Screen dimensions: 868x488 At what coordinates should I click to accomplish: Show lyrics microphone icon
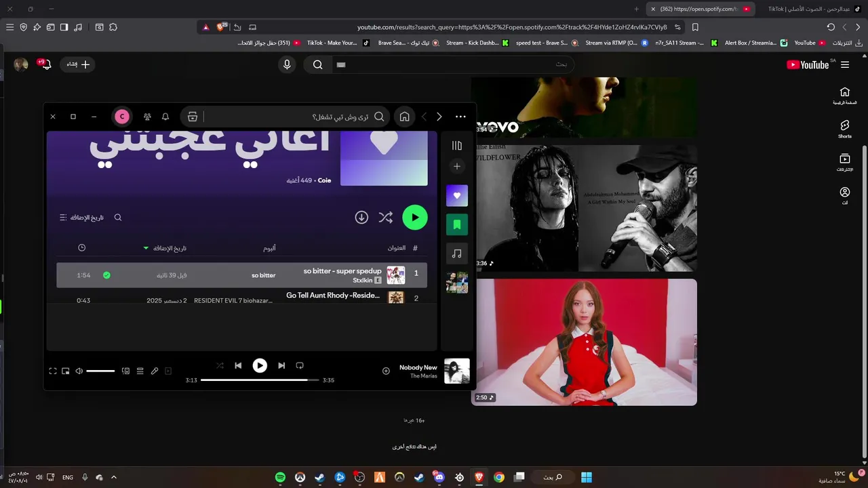tap(155, 371)
